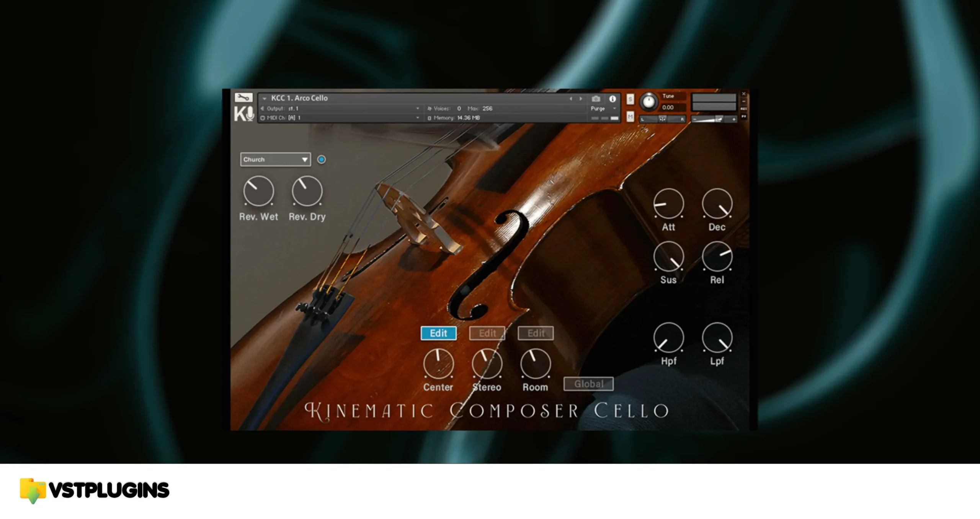The image size is (980, 519).
Task: Click the Output speaker icon
Action: point(262,109)
